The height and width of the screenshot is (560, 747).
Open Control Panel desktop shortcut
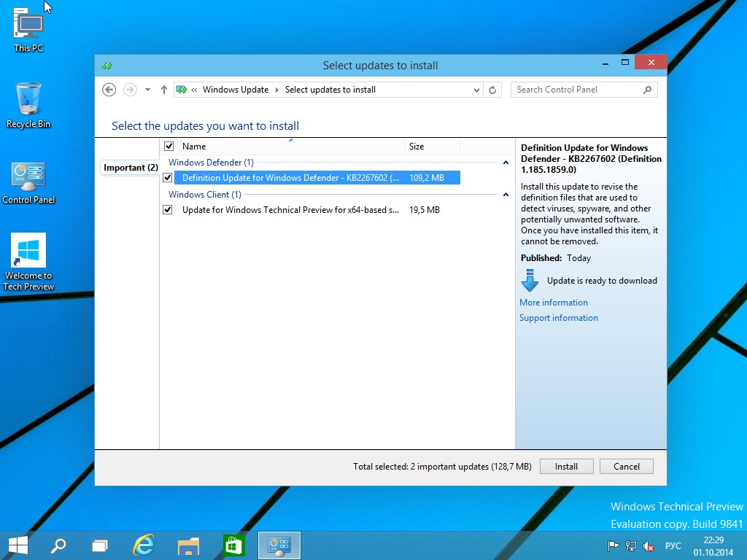(x=28, y=183)
